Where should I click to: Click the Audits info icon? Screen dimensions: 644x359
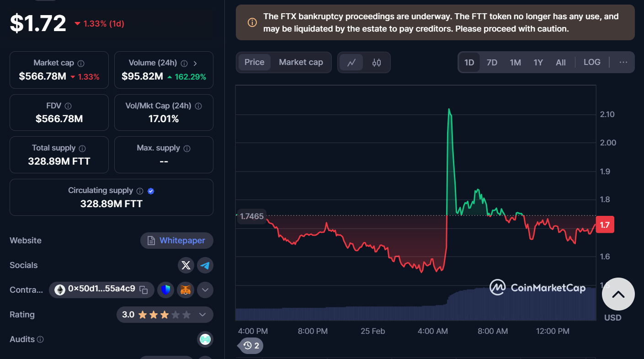40,339
